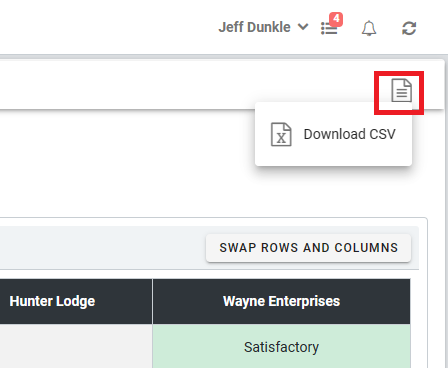Click the red badge showing 4
This screenshot has height=368, width=448.
336,19
